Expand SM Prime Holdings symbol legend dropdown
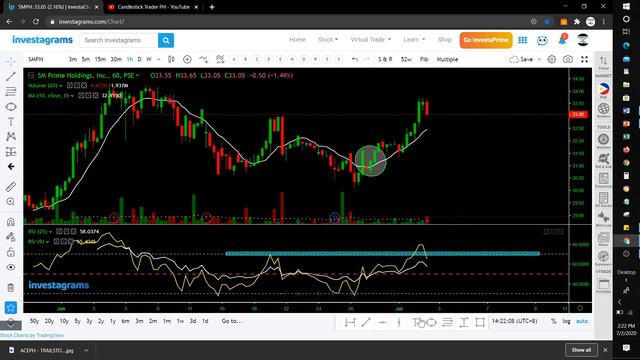Image resolution: width=640 pixels, height=360 pixels. [x=138, y=76]
